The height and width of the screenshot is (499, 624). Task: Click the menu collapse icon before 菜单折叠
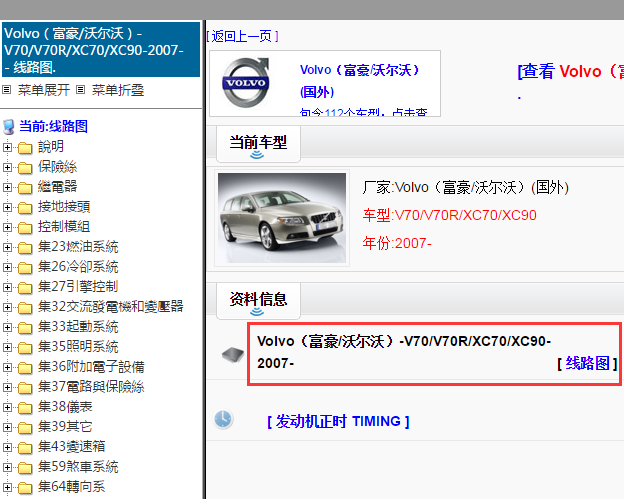click(80, 90)
